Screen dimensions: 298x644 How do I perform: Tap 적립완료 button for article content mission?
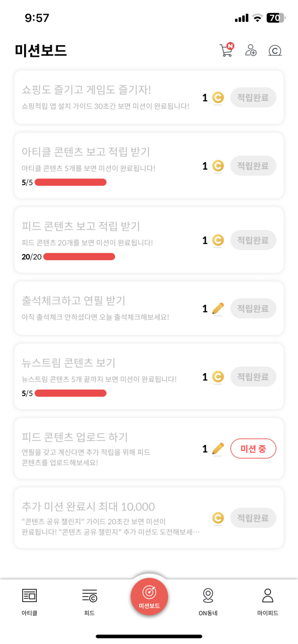253,166
